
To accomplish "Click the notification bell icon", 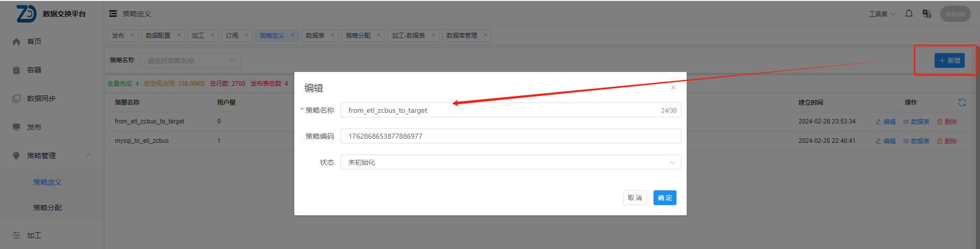I will [909, 14].
